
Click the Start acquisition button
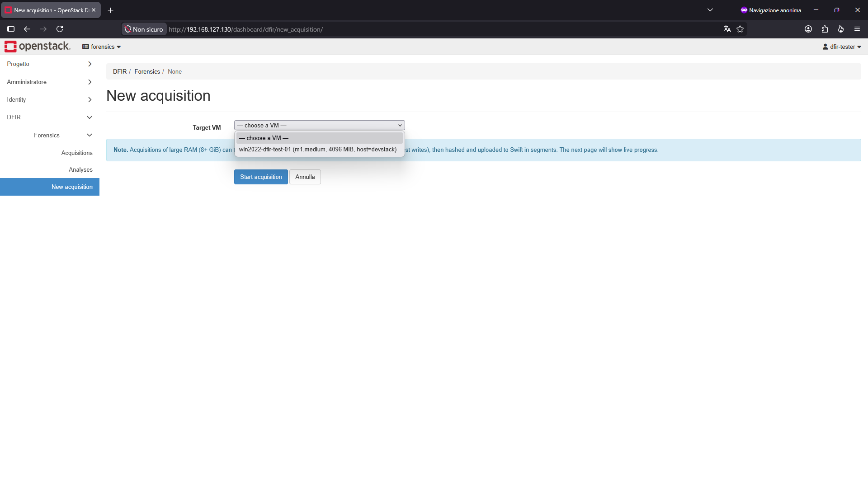261,177
